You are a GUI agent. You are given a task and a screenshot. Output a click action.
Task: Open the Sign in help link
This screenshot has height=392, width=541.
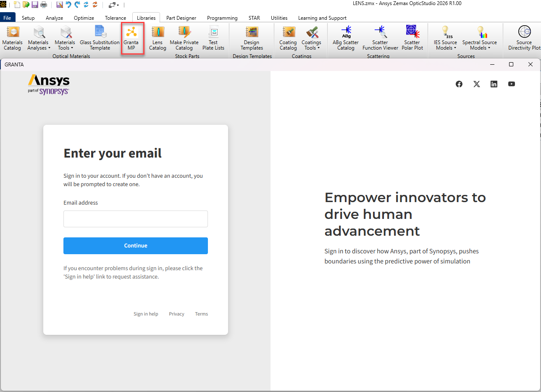pos(146,314)
